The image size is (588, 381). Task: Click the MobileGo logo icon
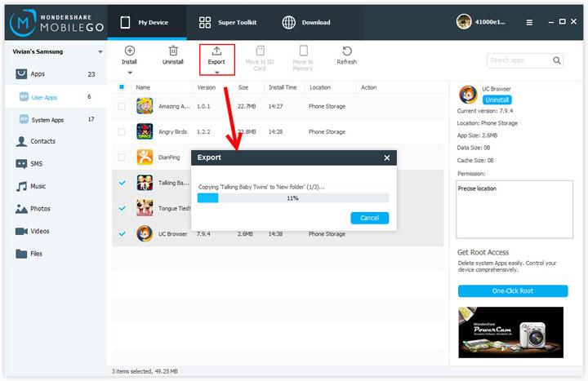point(23,23)
